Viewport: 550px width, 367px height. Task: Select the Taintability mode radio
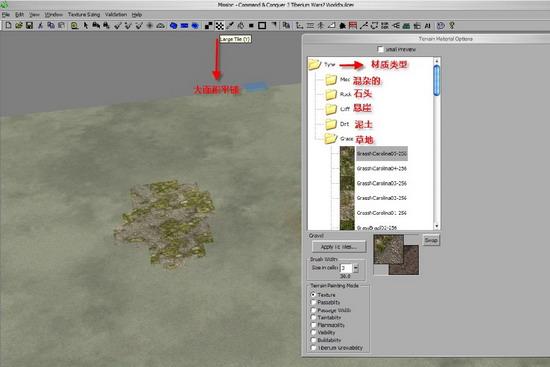pos(313,317)
